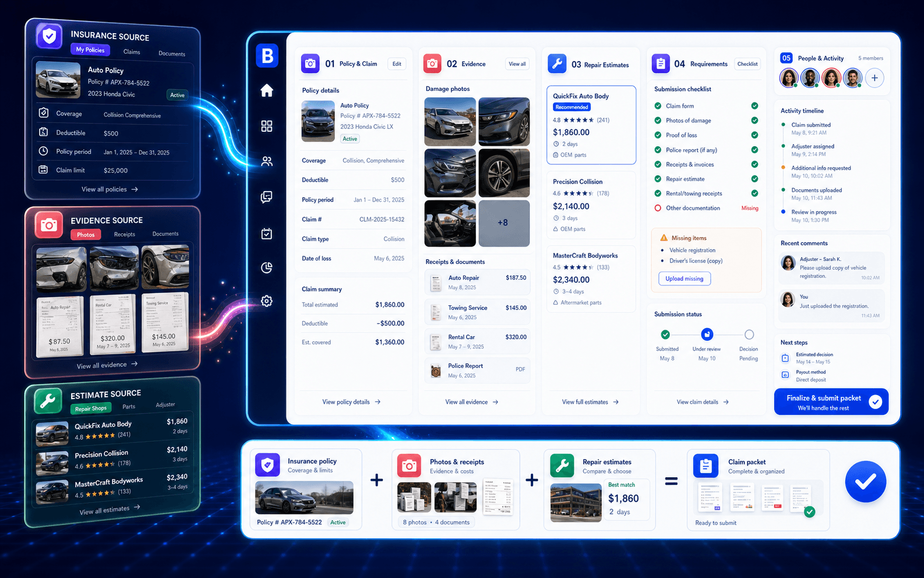Switch to Parts tab in Estimate Source

129,407
